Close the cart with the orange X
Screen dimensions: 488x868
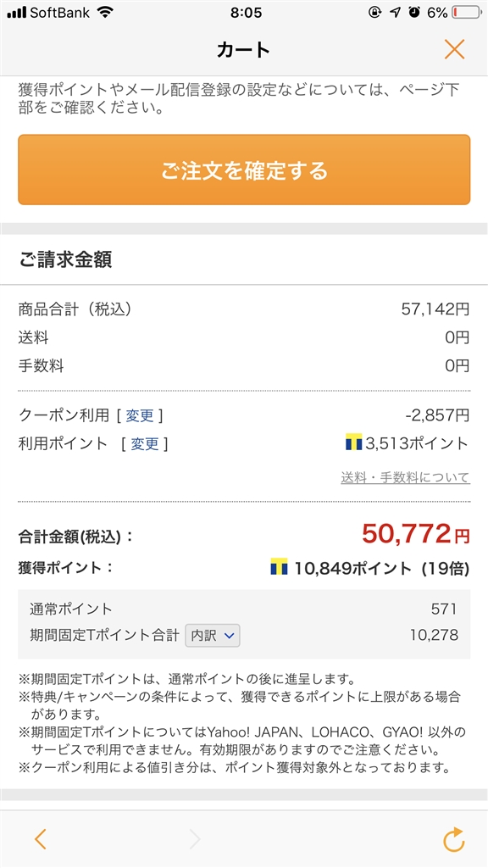click(x=454, y=49)
